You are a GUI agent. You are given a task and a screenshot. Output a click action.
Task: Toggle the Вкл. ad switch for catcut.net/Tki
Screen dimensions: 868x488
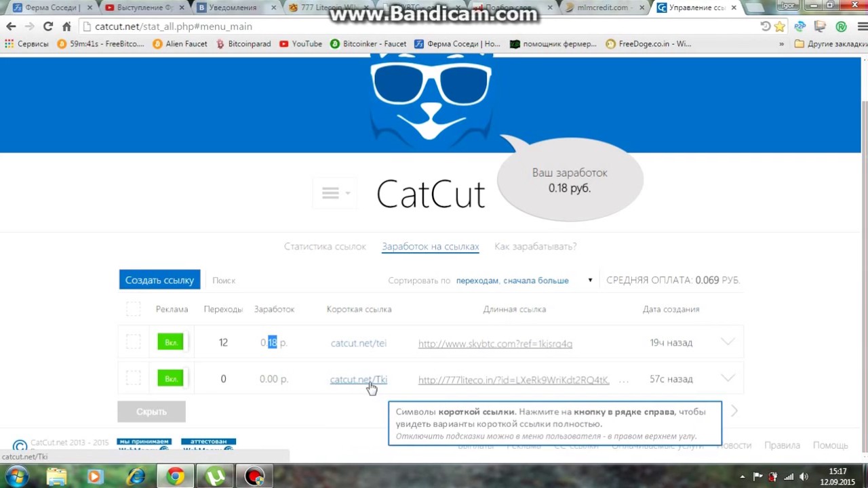(172, 379)
